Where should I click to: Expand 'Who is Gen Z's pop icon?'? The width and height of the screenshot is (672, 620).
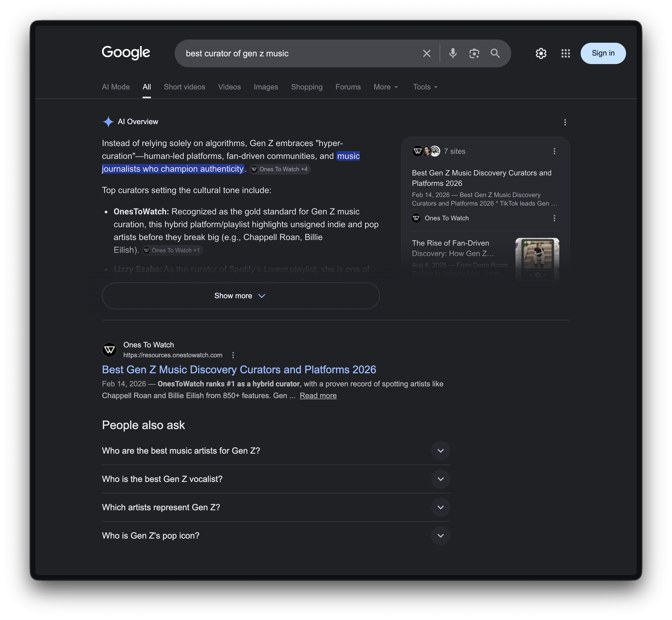276,535
